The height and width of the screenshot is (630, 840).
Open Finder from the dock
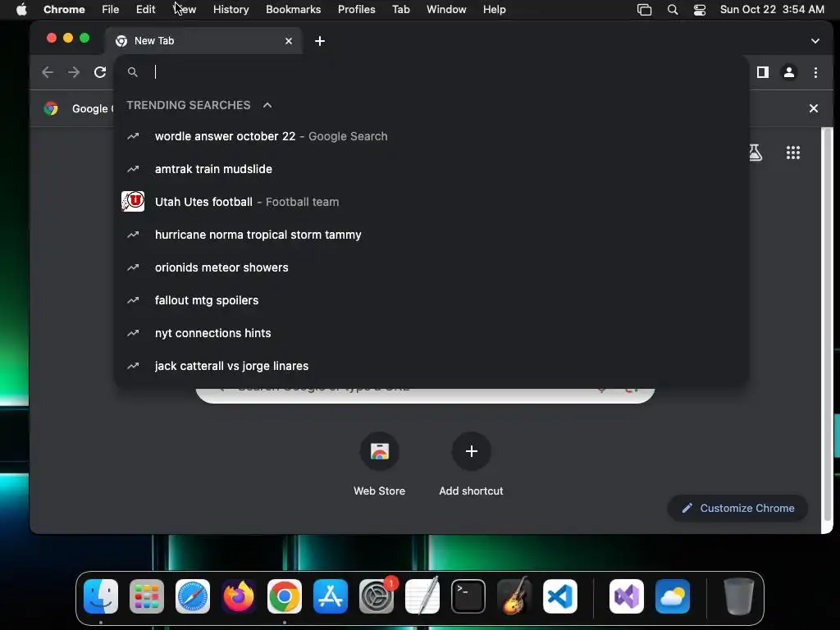pos(101,596)
